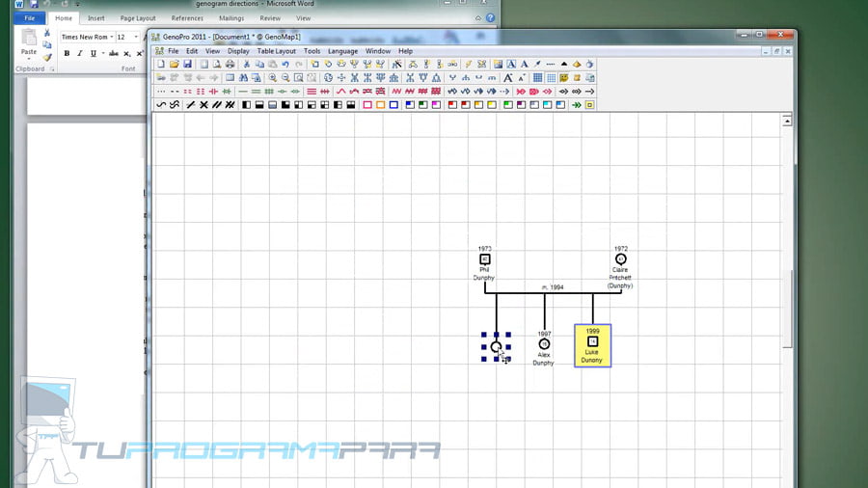Click the Print icon in GenoPro toolbar
Screen dimensions: 868x488
tap(230, 65)
